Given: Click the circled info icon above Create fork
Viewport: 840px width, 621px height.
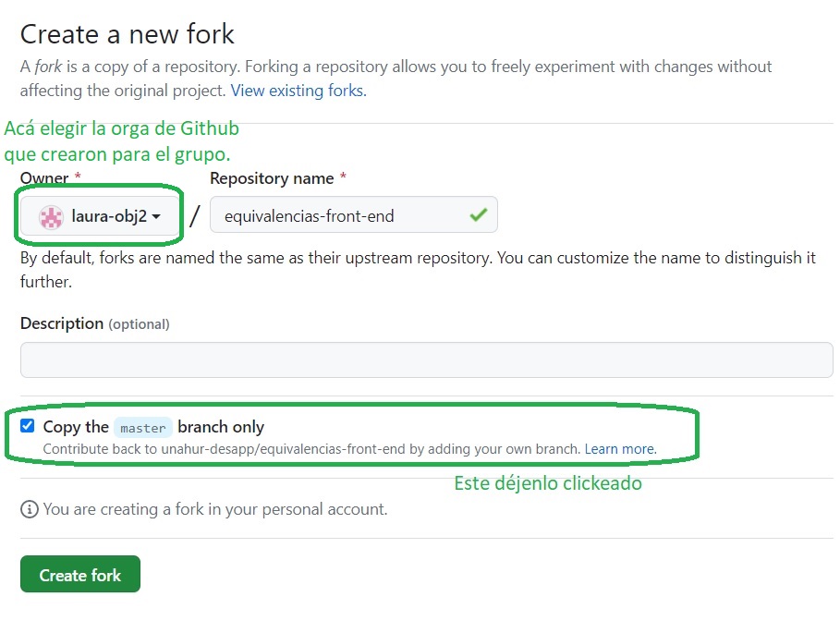Looking at the screenshot, I should click(x=28, y=509).
